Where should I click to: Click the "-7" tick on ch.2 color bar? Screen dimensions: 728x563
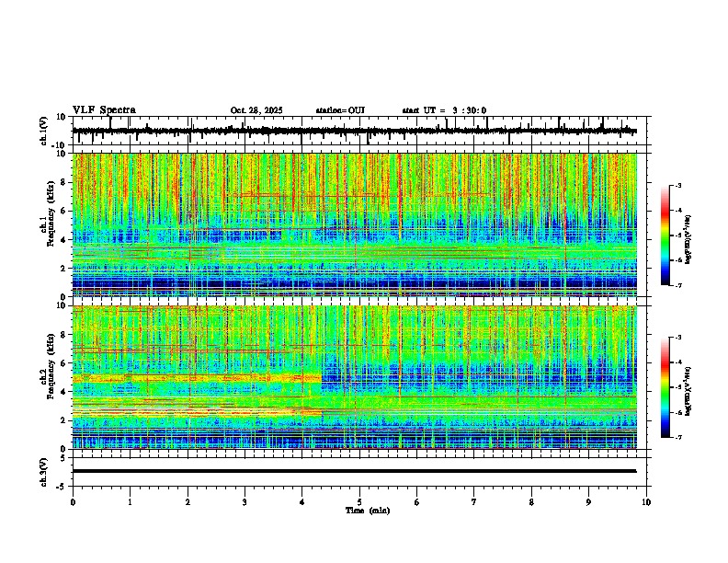[677, 437]
